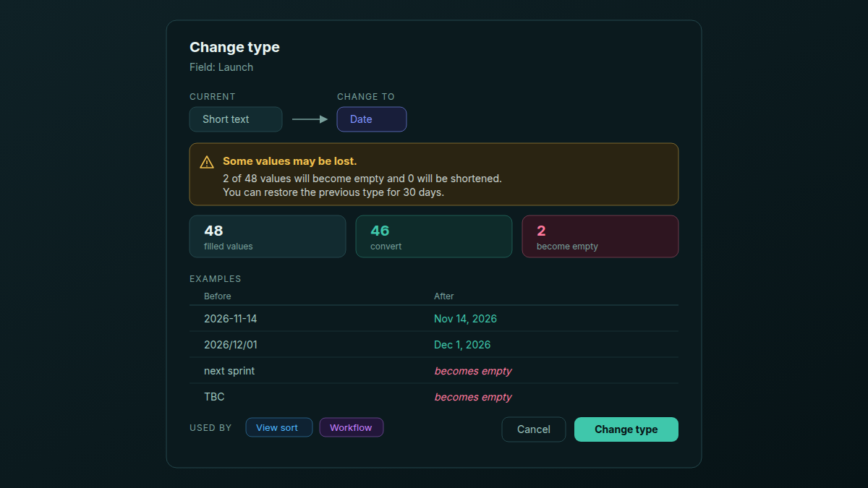Click becomes empty text beside TBC

pos(473,397)
